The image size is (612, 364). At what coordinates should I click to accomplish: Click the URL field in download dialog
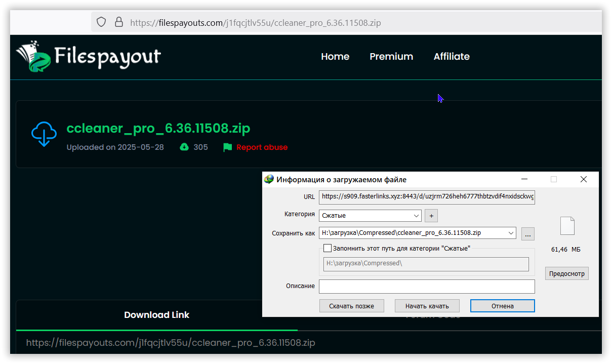click(x=427, y=197)
